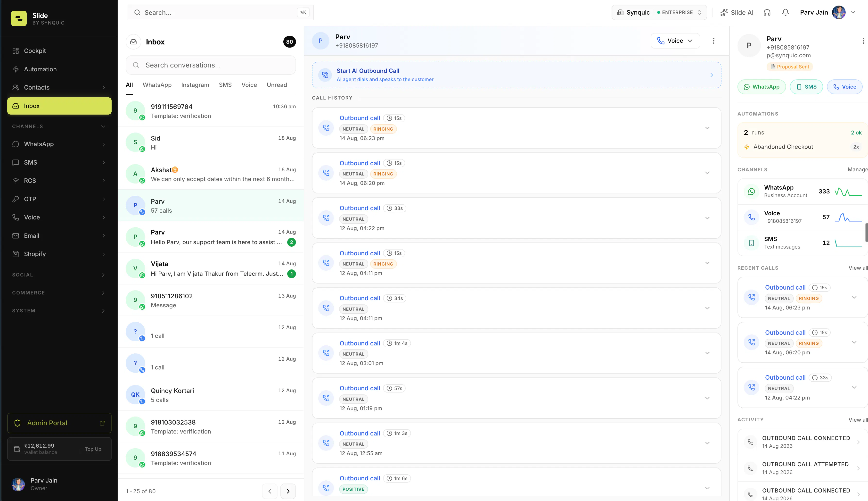Click the Inbox tray icon beside heading
This screenshot has width=868, height=501.
point(133,42)
